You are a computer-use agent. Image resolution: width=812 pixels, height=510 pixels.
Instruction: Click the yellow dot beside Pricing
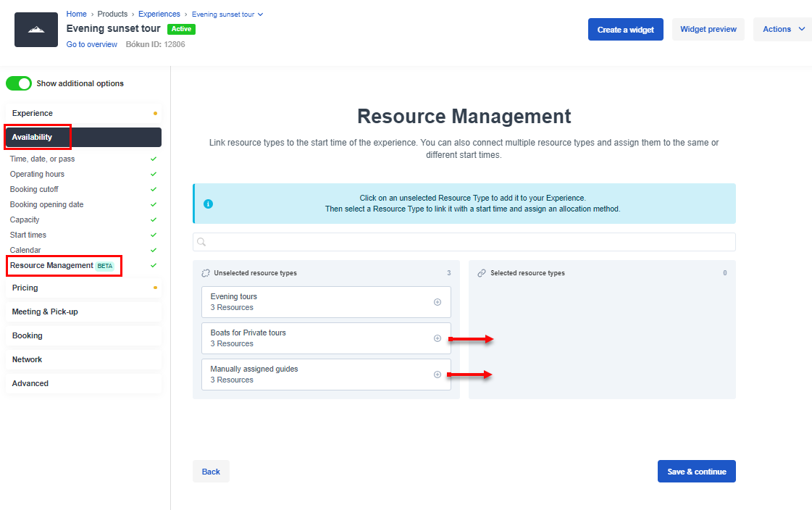click(x=154, y=288)
